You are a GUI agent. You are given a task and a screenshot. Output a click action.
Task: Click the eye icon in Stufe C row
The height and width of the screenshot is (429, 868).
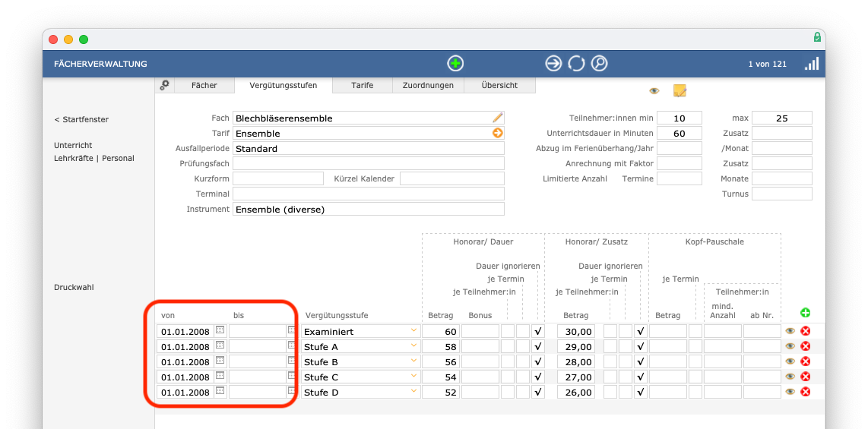(790, 377)
